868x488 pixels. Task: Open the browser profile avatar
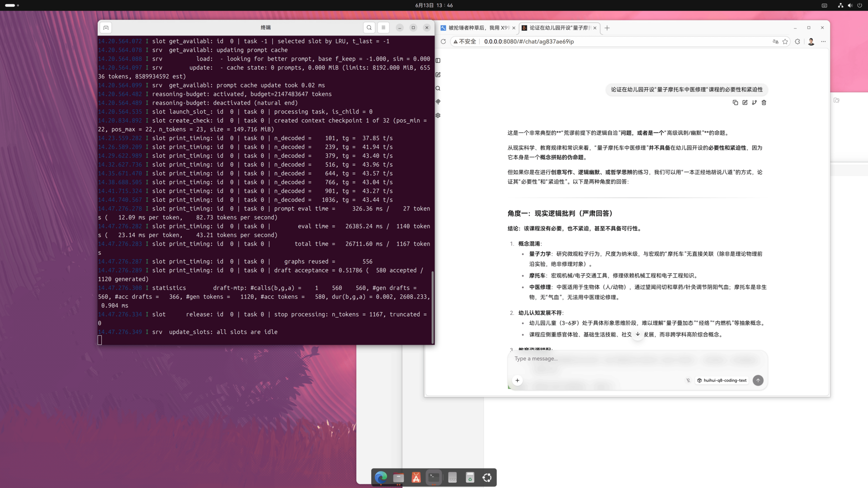click(811, 42)
